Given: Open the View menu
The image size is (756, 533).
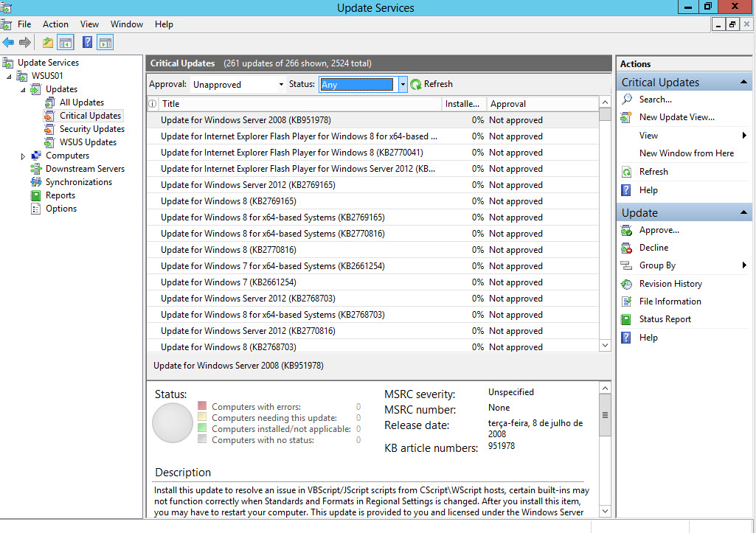Looking at the screenshot, I should pyautogui.click(x=89, y=24).
